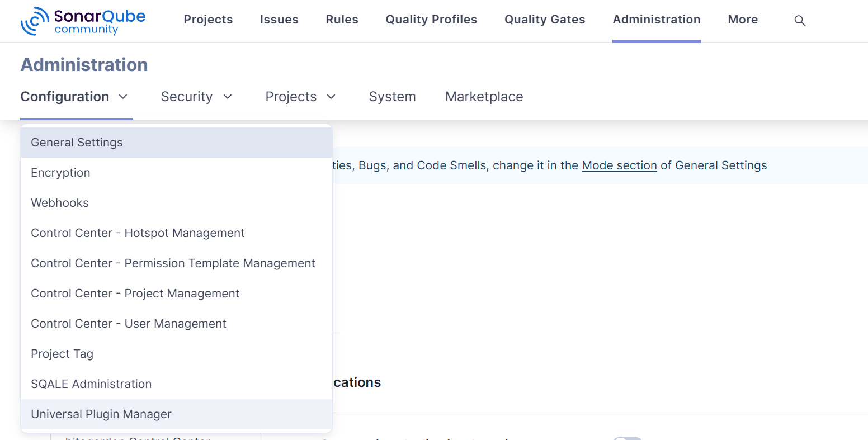The image size is (868, 440).
Task: Switch to the System tab
Action: pos(392,97)
